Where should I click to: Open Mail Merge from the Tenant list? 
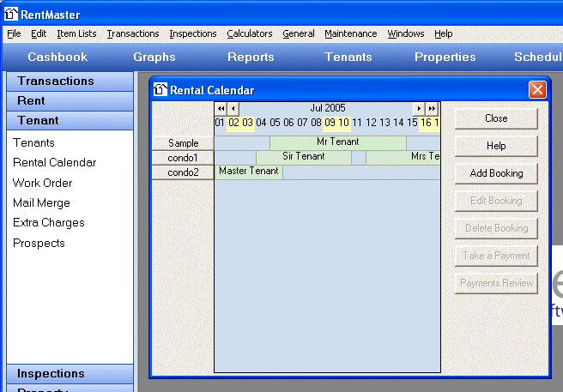(x=41, y=203)
